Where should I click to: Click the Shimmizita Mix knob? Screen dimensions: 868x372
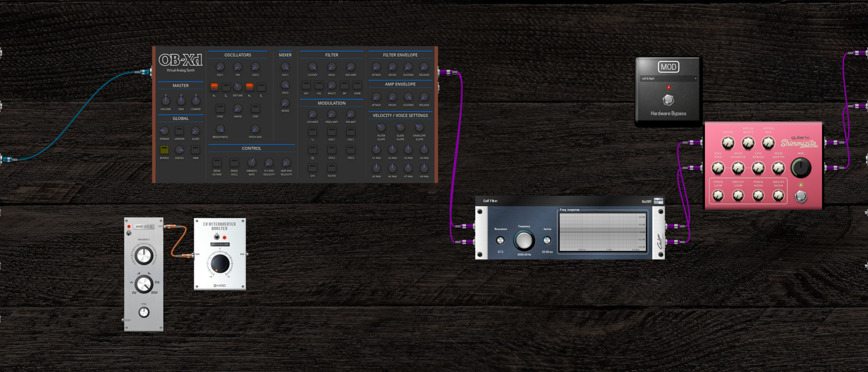click(x=801, y=168)
